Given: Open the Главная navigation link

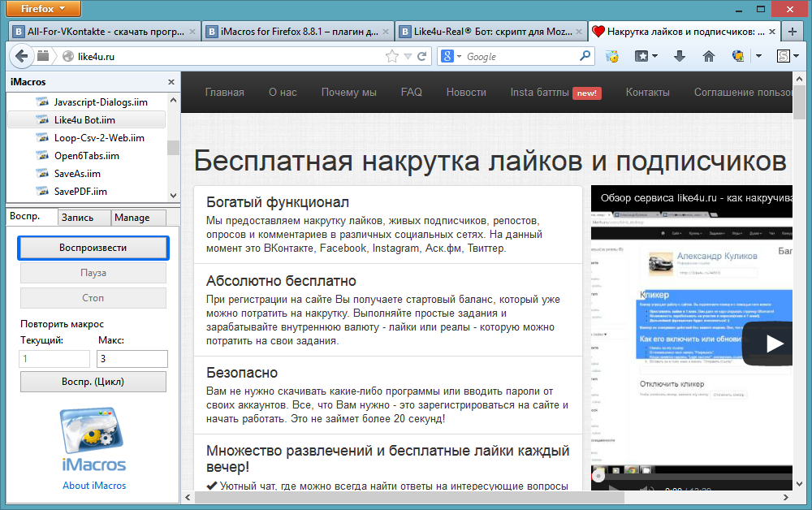Looking at the screenshot, I should [x=225, y=92].
